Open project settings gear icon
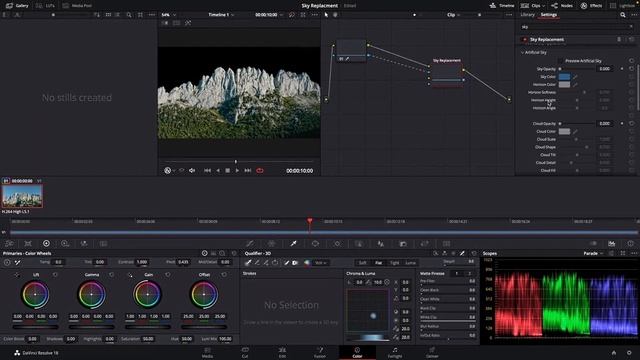640x360 pixels. [x=629, y=353]
